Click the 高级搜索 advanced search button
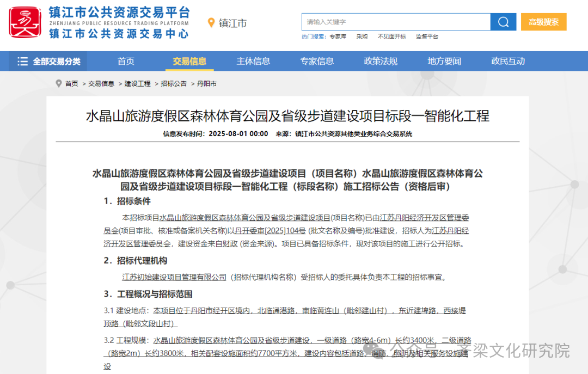The image size is (588, 374). tap(543, 22)
